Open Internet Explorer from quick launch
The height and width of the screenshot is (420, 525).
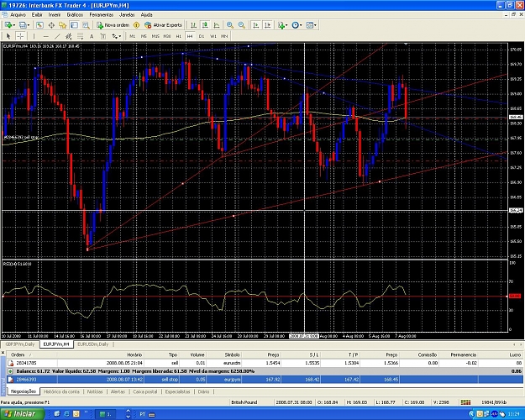[x=66, y=414]
